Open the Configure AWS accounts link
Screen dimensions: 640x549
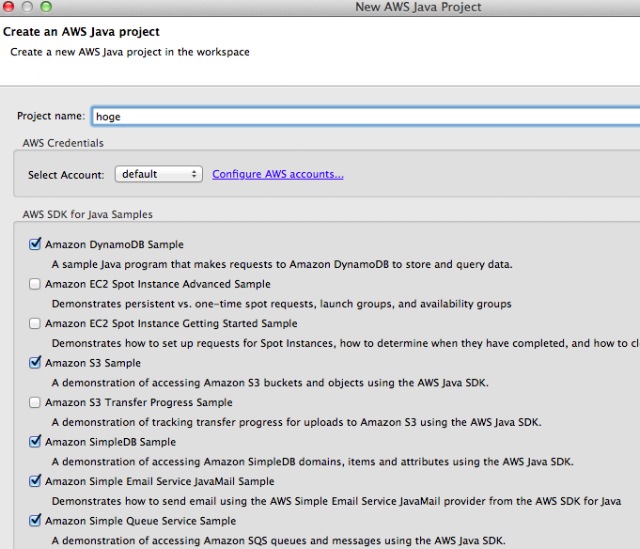278,174
